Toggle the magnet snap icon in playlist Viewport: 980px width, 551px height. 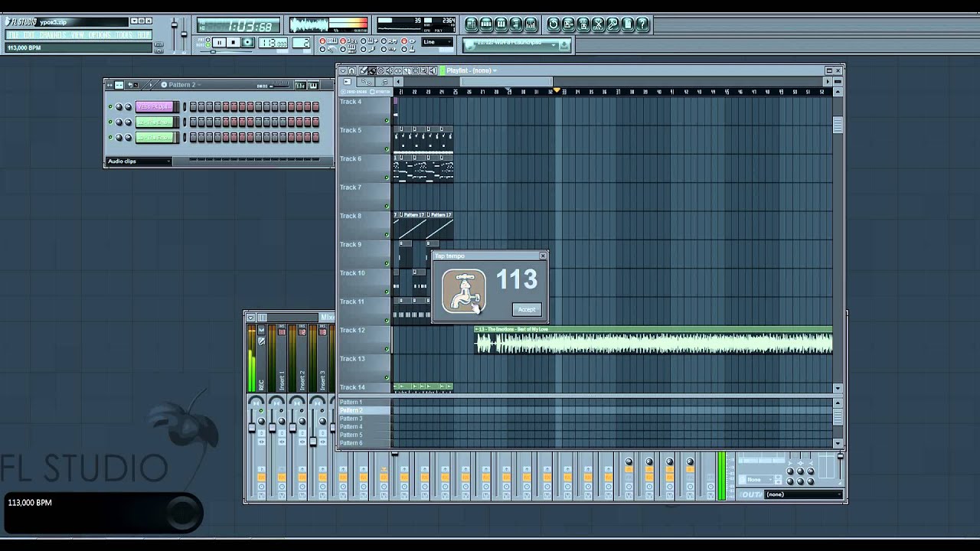[x=351, y=70]
